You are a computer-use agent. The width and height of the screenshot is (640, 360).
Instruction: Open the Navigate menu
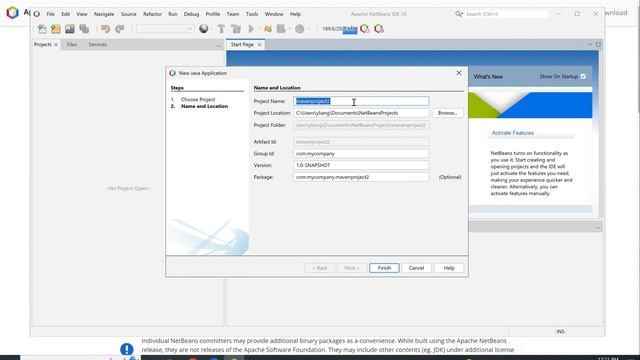click(x=104, y=14)
